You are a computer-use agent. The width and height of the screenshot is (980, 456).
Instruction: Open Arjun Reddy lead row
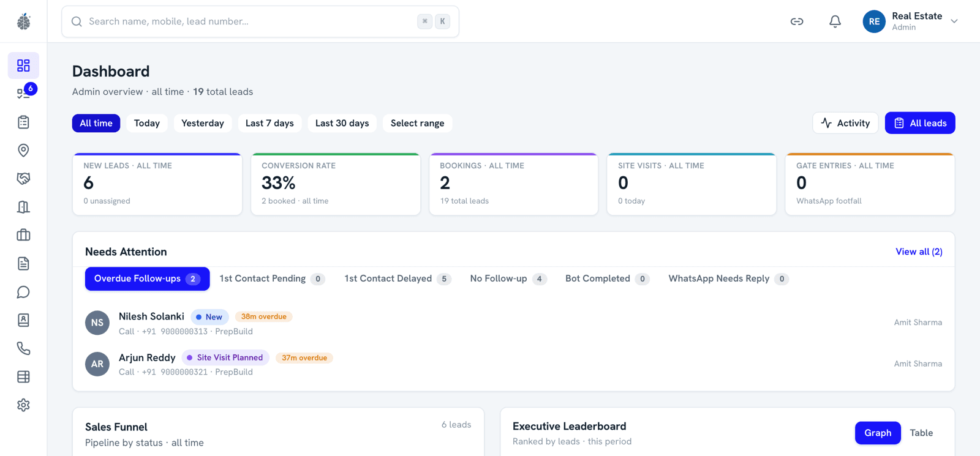click(513, 364)
